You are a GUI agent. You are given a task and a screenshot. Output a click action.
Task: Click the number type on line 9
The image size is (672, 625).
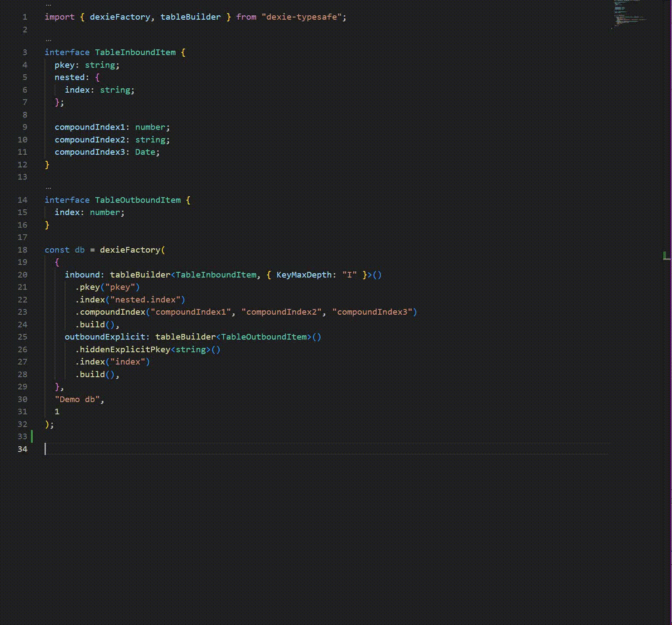150,127
